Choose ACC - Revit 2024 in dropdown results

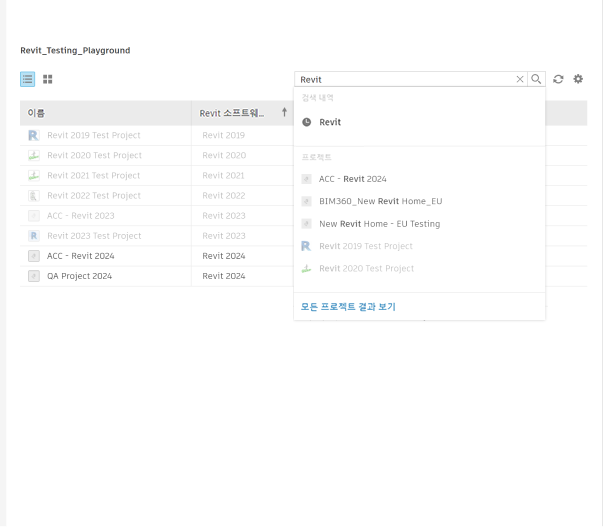420,179
